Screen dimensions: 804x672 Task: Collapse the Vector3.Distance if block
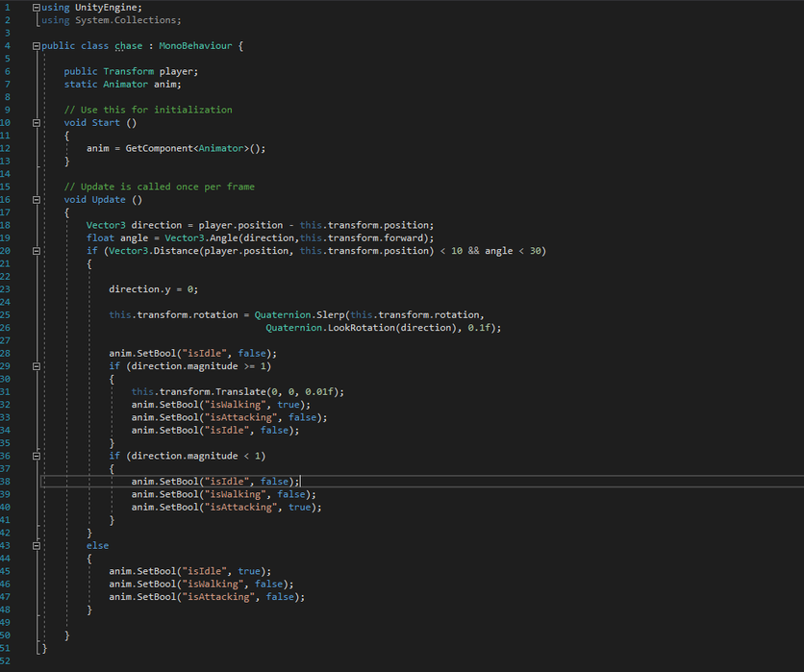(37, 251)
